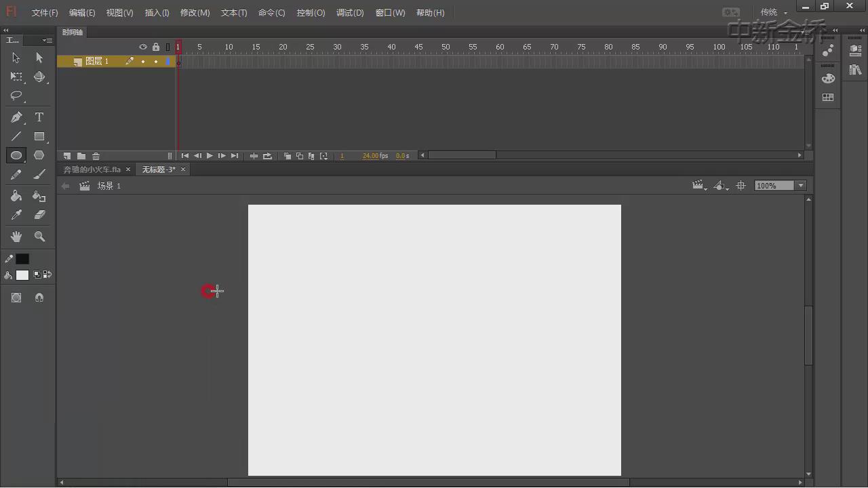Select the Subselection tool
The height and width of the screenshot is (488, 868).
39,58
